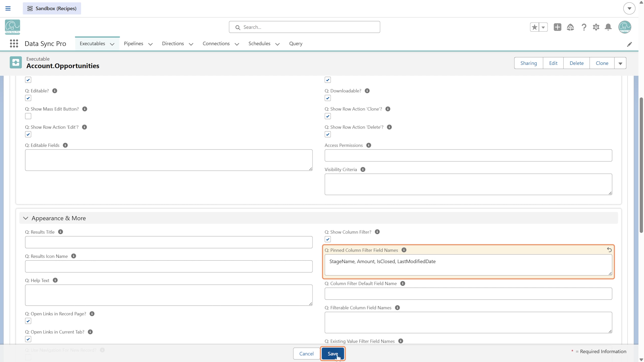Toggle Open Links in Record Page checkbox
Image resolution: width=644 pixels, height=362 pixels.
click(28, 321)
